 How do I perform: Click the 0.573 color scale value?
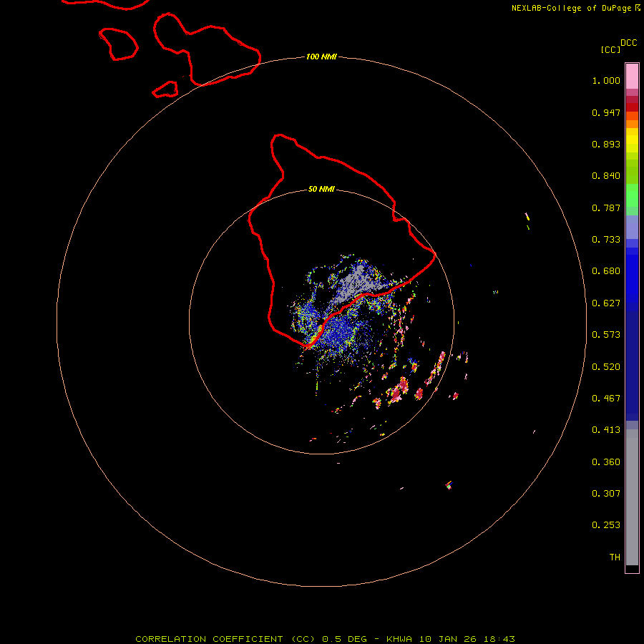[x=606, y=335]
